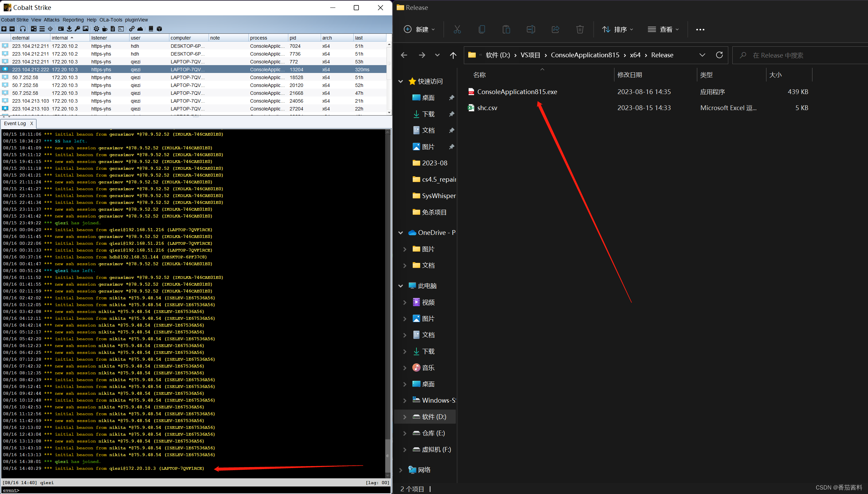This screenshot has width=868, height=494.
Task: Expand the address bar history dropdown
Action: tap(702, 55)
